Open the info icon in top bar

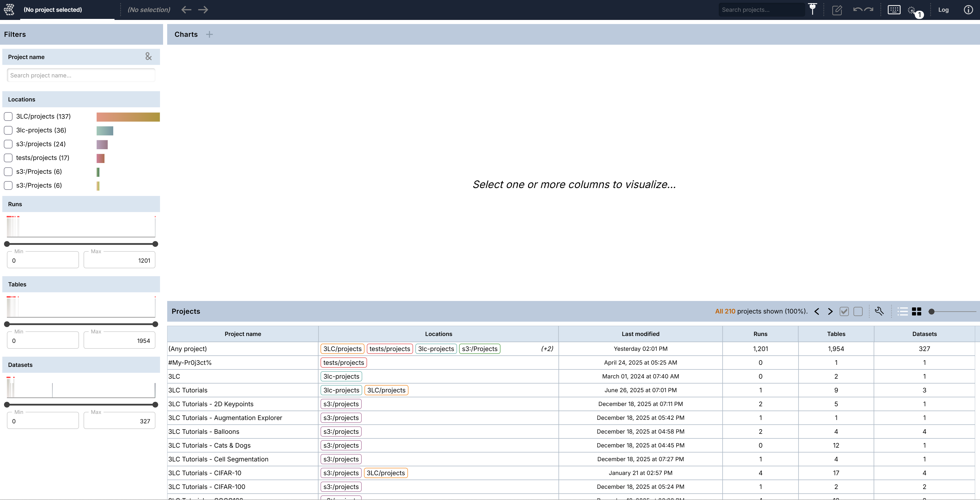968,10
